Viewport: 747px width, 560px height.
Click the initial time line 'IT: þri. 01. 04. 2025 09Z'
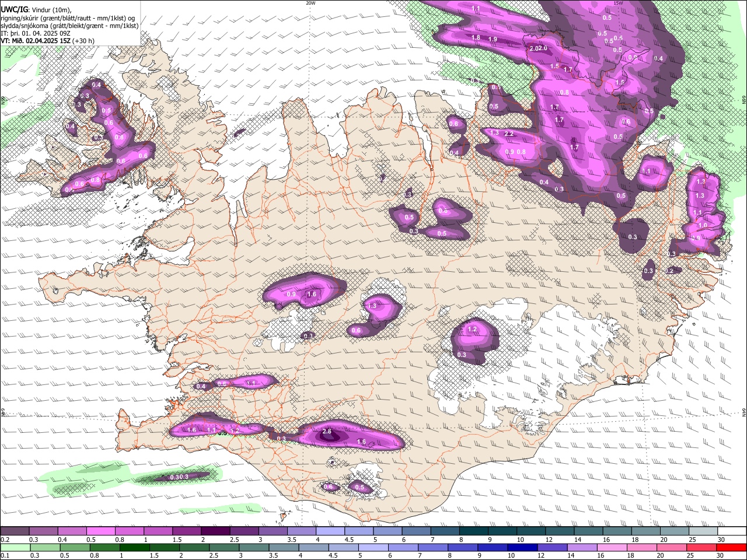(x=36, y=33)
